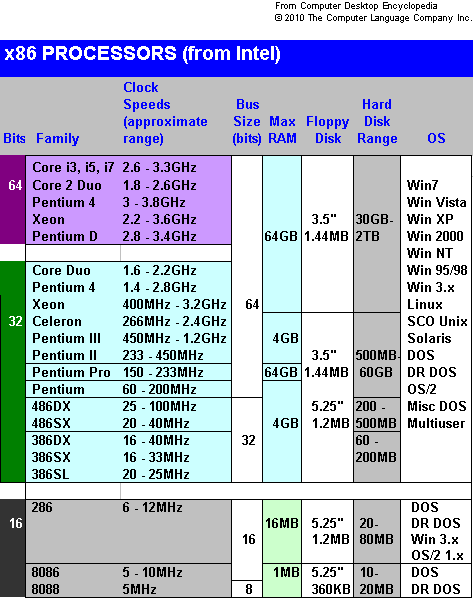Screen dimensions: 473x602
Task: Click the 2010 Computer Language Company copyright line
Action: 372,18
